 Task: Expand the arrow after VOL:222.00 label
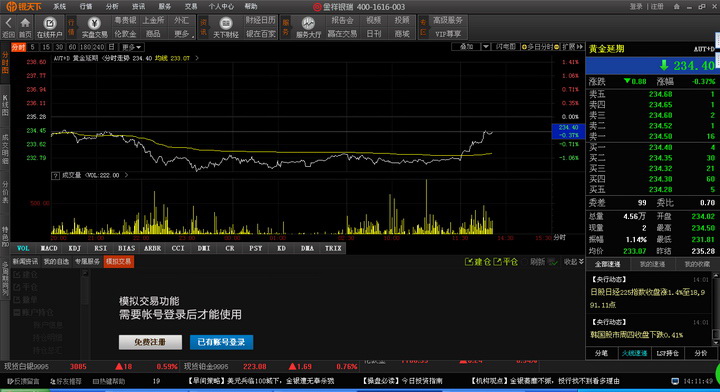click(126, 175)
